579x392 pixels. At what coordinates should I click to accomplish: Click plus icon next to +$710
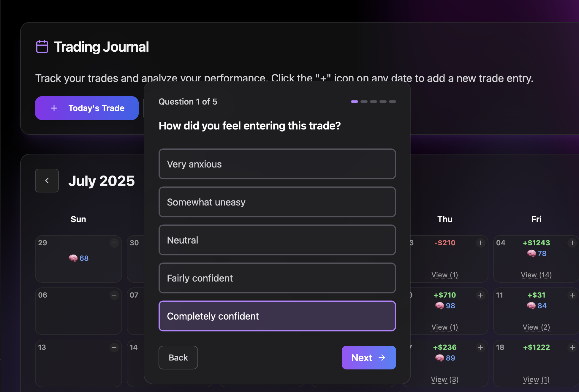tap(480, 295)
